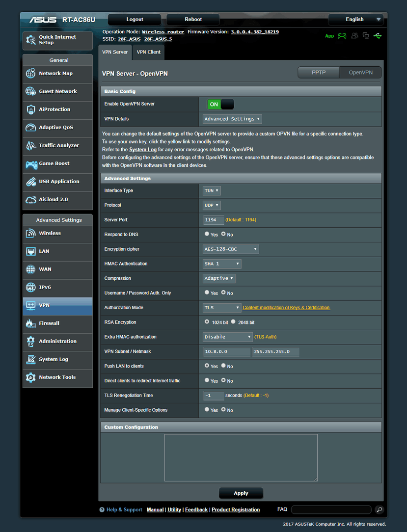Select Yes for Direct clients to redirect Internet traffic
This screenshot has width=407, height=532.
tap(207, 380)
